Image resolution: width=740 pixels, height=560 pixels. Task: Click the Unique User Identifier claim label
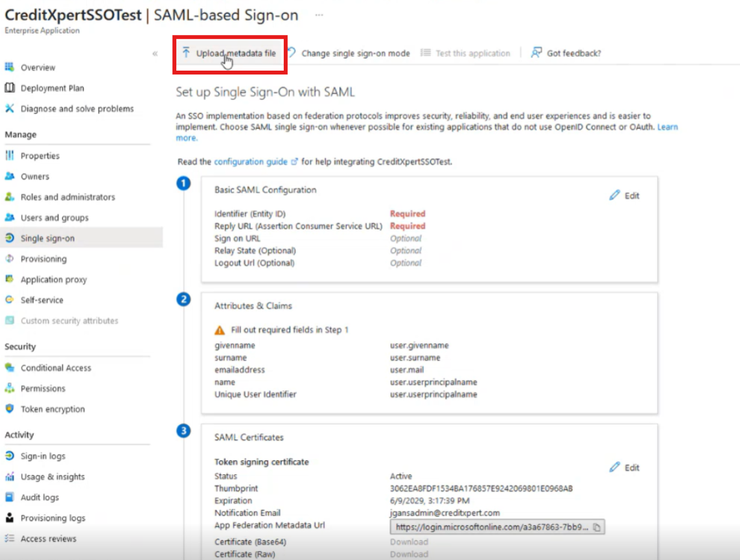click(x=255, y=394)
